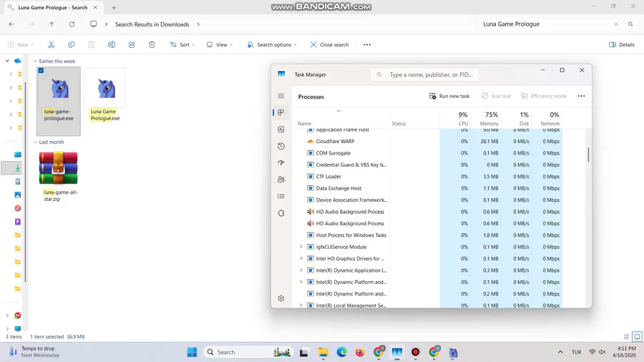
Task: Select Luna Game Prologue.exe file
Action: [x=105, y=95]
